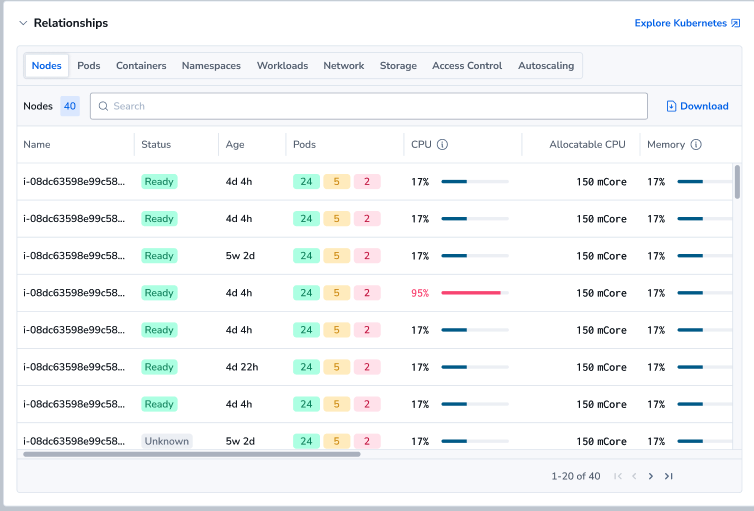Viewport: 754px width, 511px height.
Task: Click the 4d 22h age cell
Action: click(x=242, y=367)
